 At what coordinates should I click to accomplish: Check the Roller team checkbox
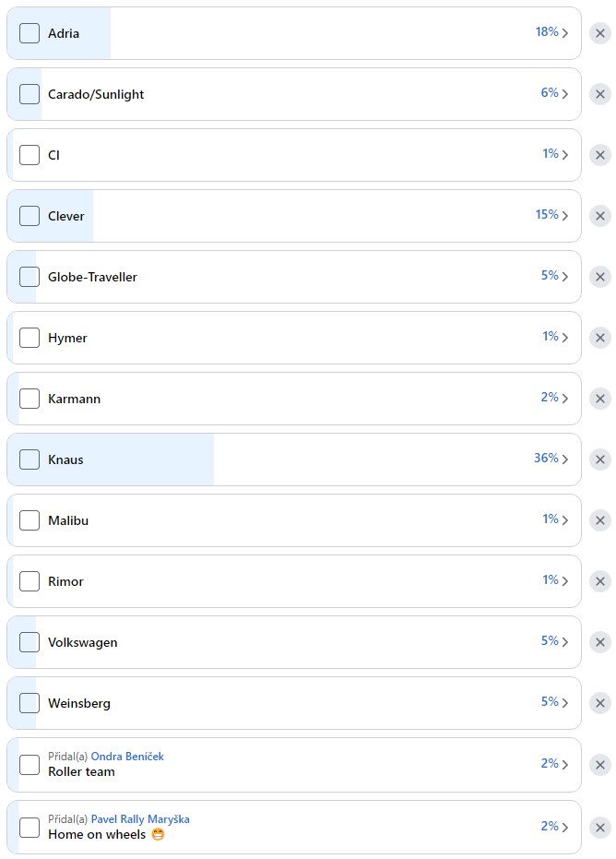click(30, 765)
